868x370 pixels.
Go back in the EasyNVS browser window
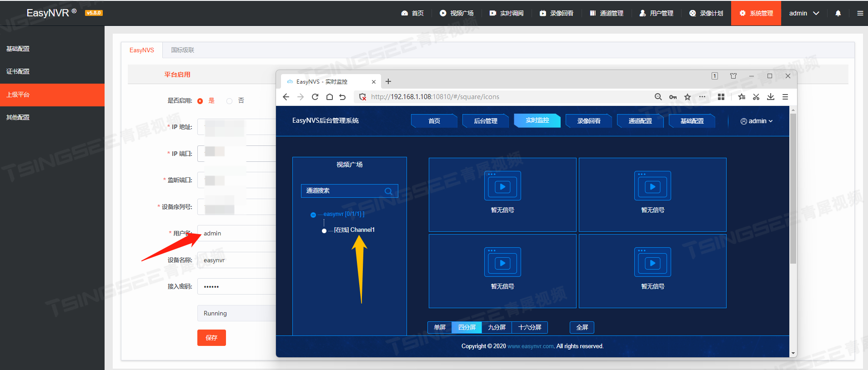click(x=286, y=97)
